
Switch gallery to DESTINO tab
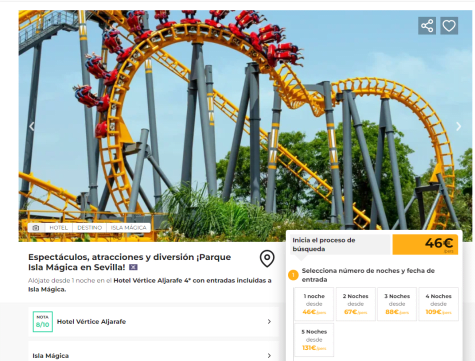(x=89, y=228)
